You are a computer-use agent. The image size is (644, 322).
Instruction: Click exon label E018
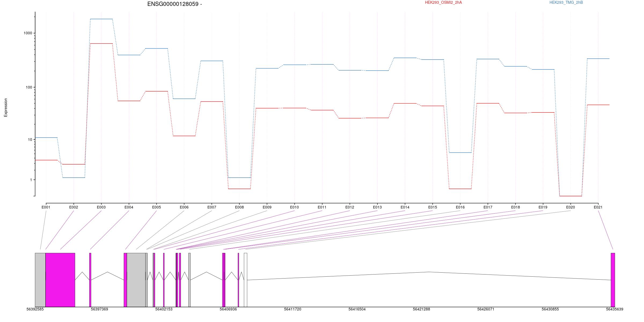click(x=515, y=207)
